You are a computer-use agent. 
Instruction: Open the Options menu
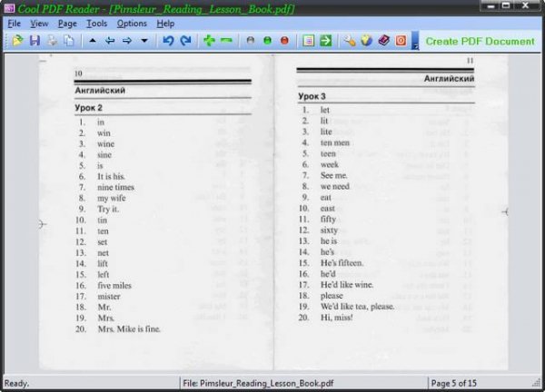click(x=132, y=23)
